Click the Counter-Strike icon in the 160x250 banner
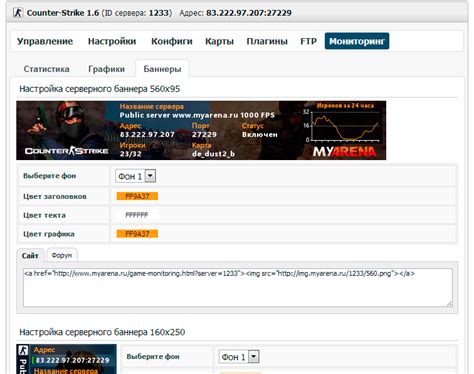 point(23,350)
